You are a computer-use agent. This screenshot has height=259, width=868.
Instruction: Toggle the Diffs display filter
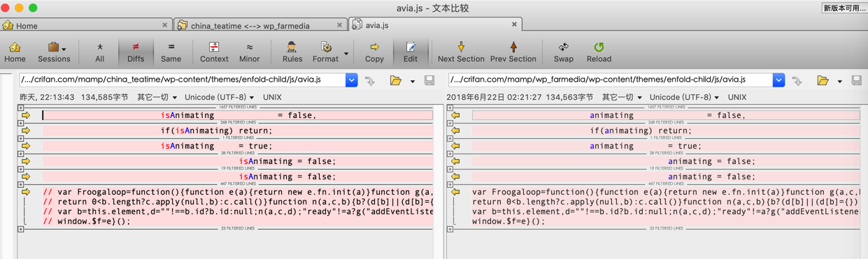tap(136, 47)
